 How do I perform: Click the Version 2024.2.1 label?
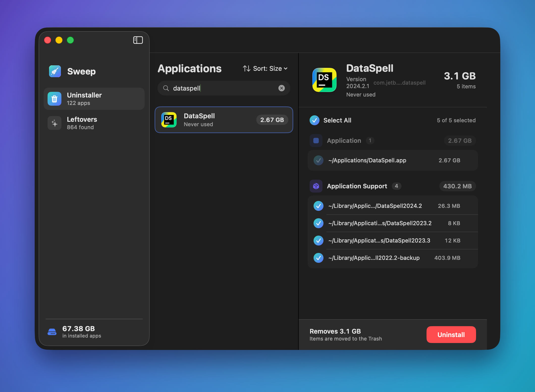(x=358, y=83)
